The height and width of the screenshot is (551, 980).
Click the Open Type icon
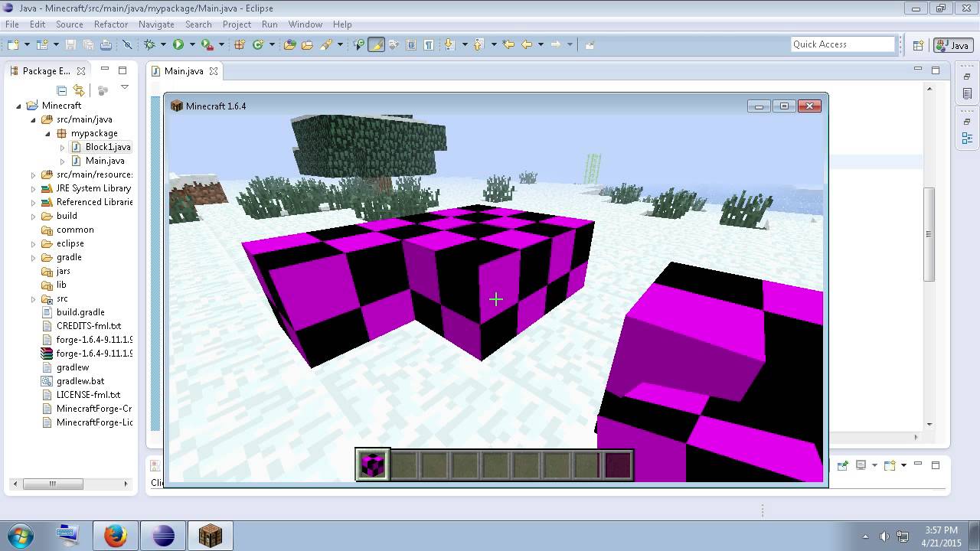pos(289,44)
